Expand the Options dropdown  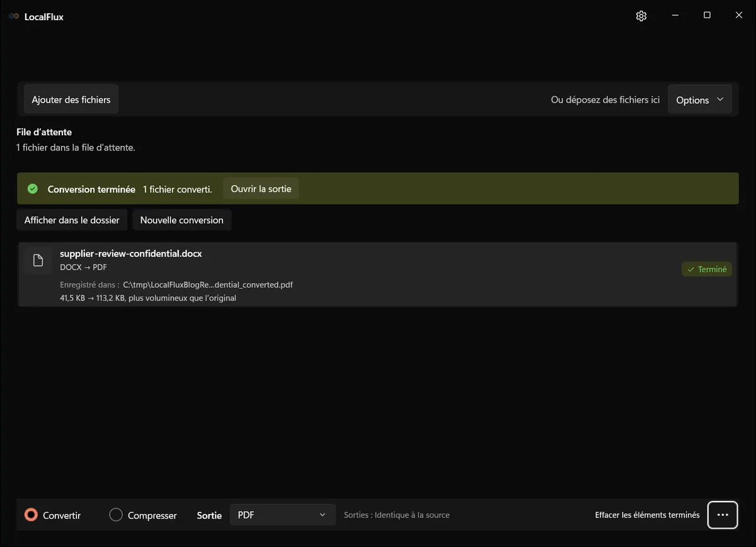click(700, 99)
